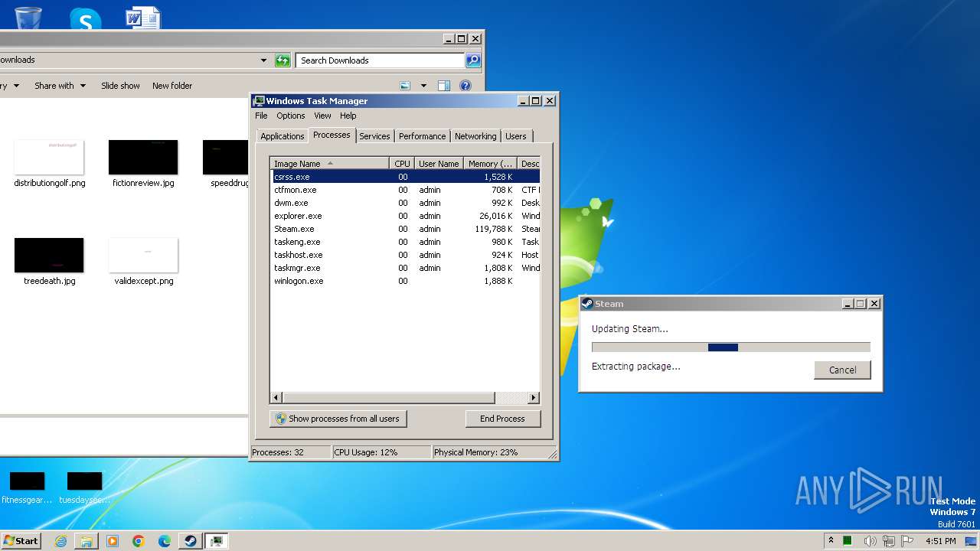980x551 pixels.
Task: Select the csrss.exe process row
Action: pyautogui.click(x=405, y=177)
